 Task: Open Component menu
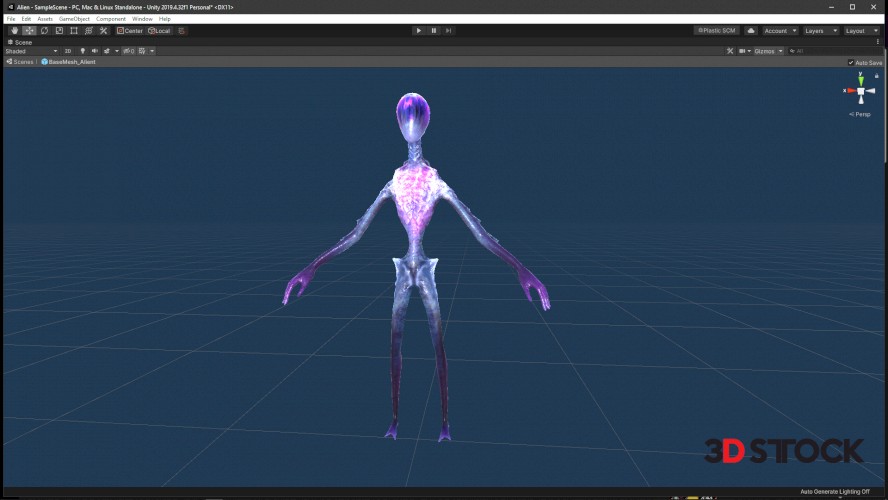(x=110, y=19)
